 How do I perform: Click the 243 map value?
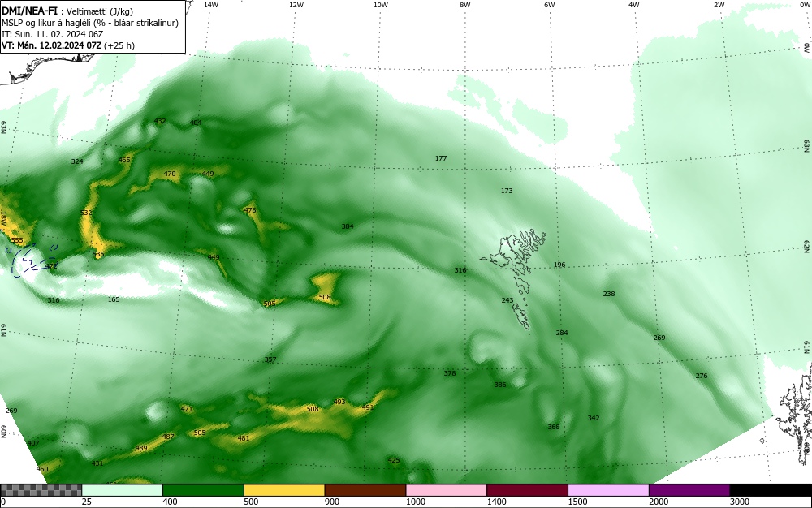point(508,300)
